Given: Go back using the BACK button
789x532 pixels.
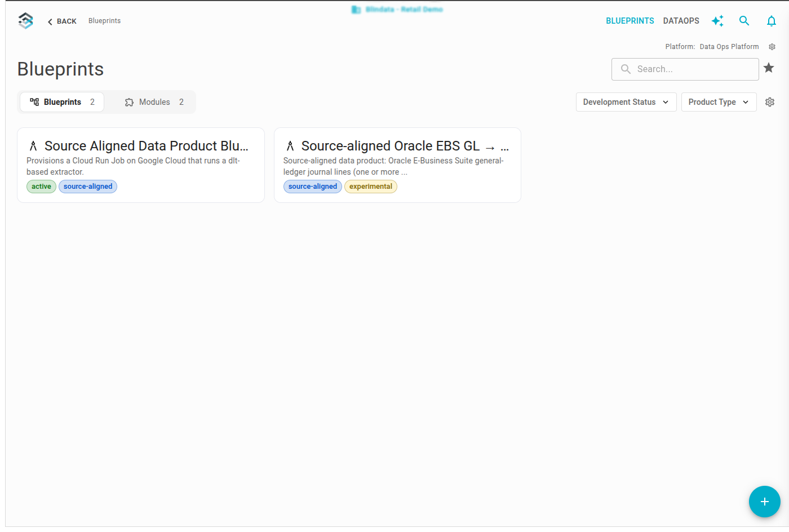Looking at the screenshot, I should click(x=62, y=21).
